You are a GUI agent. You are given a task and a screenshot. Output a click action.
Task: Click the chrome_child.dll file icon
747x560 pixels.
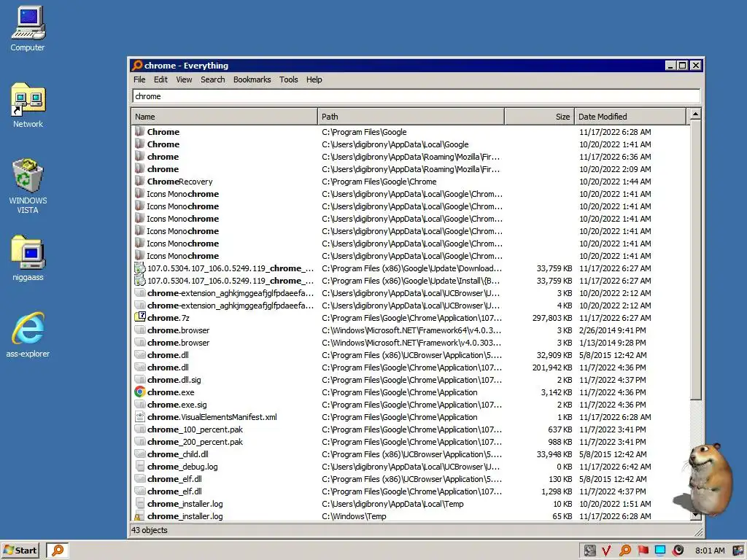(x=139, y=454)
